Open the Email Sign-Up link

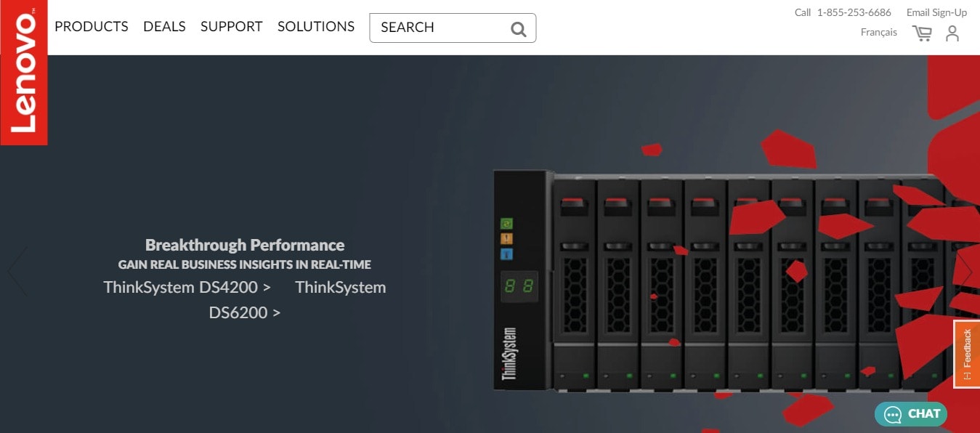(936, 12)
